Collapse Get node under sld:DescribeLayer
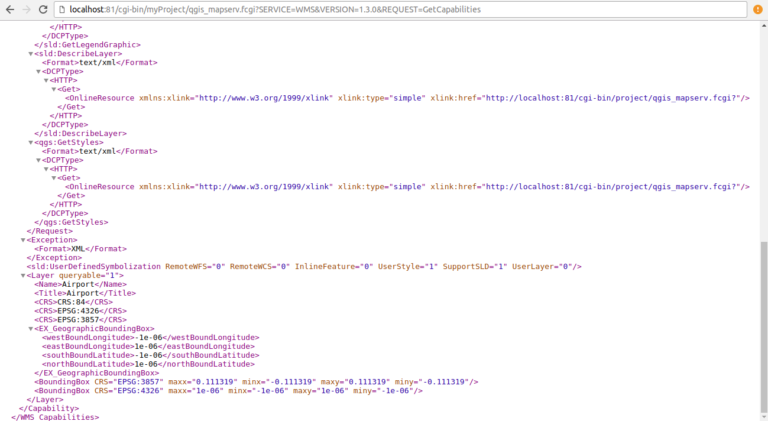768x421 pixels. click(55, 89)
